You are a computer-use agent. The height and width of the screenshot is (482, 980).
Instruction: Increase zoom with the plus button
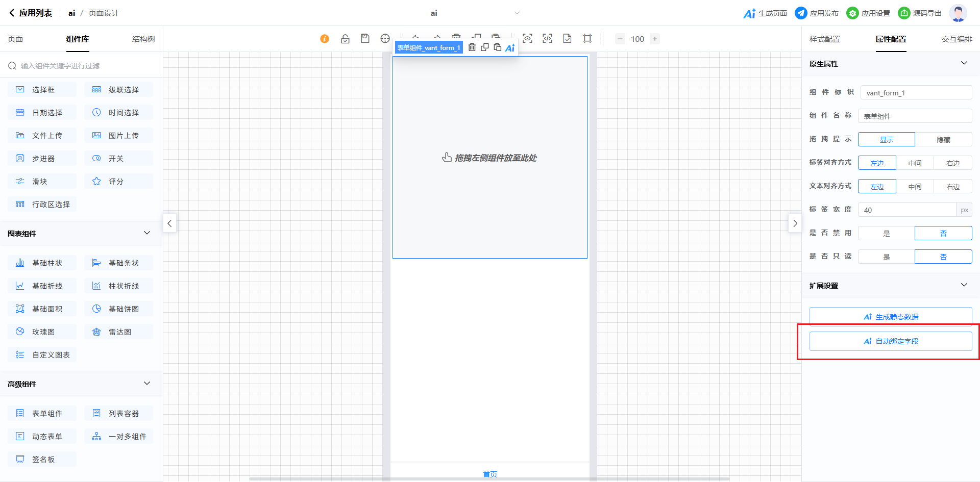tap(655, 39)
